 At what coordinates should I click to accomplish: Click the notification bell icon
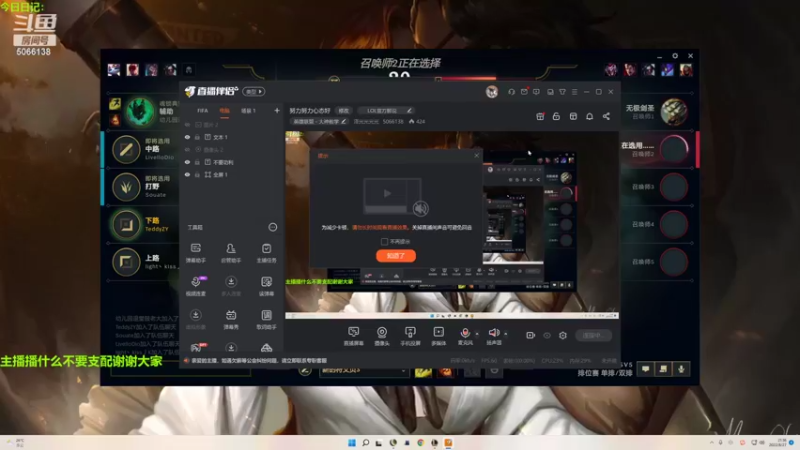coord(589,116)
